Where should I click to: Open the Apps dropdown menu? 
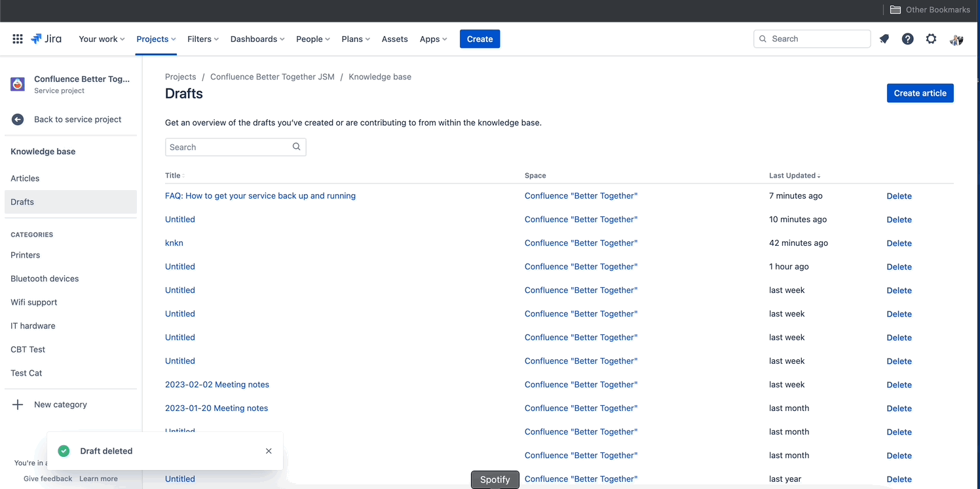pyautogui.click(x=434, y=39)
